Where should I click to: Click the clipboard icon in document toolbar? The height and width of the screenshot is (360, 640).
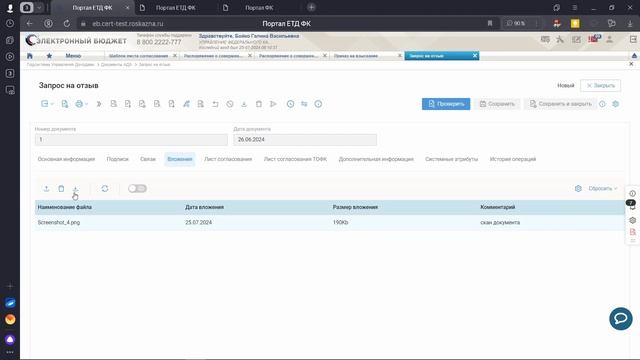259,104
